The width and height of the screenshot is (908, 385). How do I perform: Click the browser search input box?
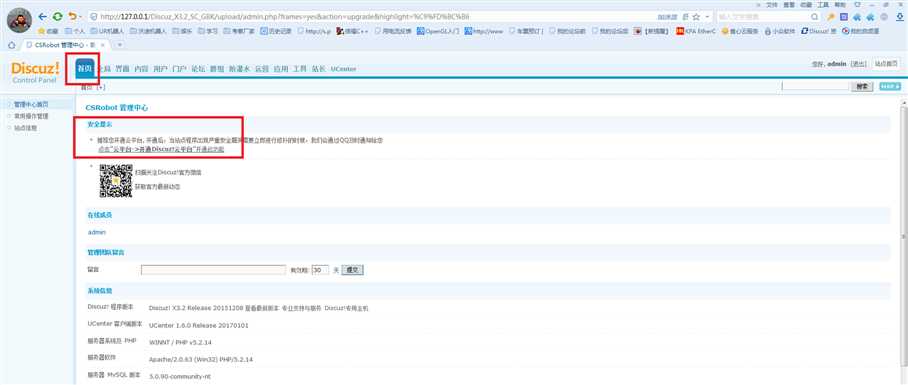pyautogui.click(x=763, y=17)
